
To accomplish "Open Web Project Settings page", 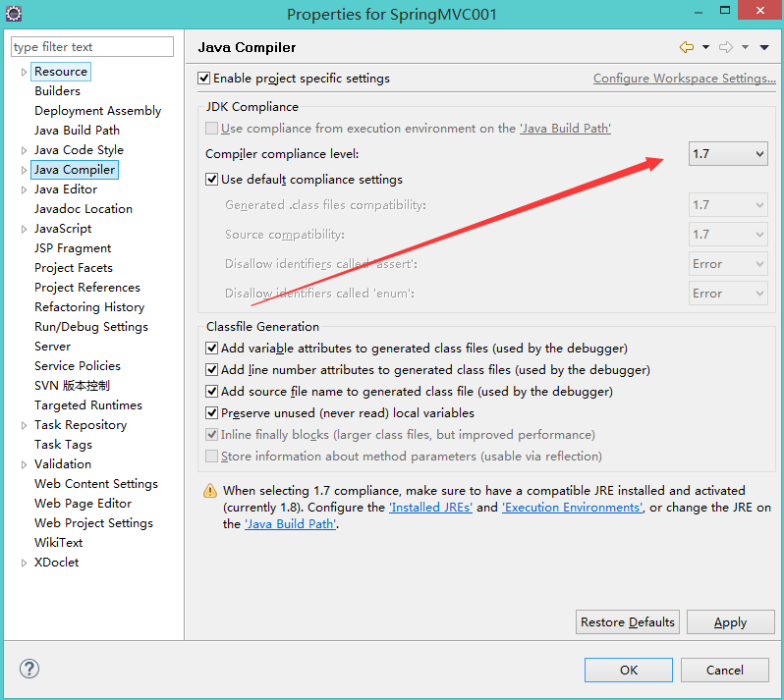I will pos(93,523).
